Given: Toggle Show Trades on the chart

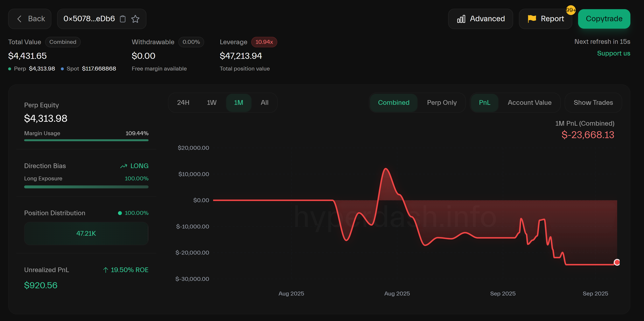Looking at the screenshot, I should point(593,103).
